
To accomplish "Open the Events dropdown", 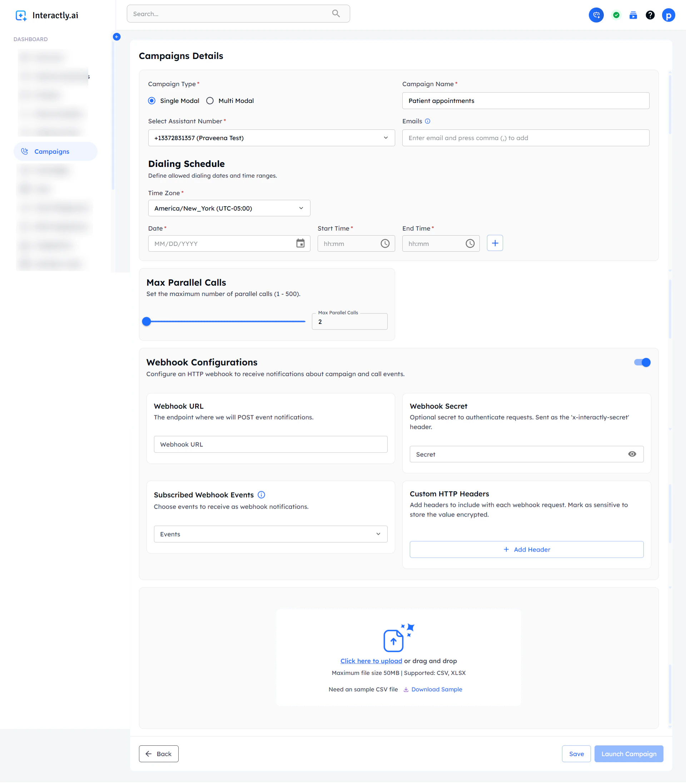I will pyautogui.click(x=270, y=534).
